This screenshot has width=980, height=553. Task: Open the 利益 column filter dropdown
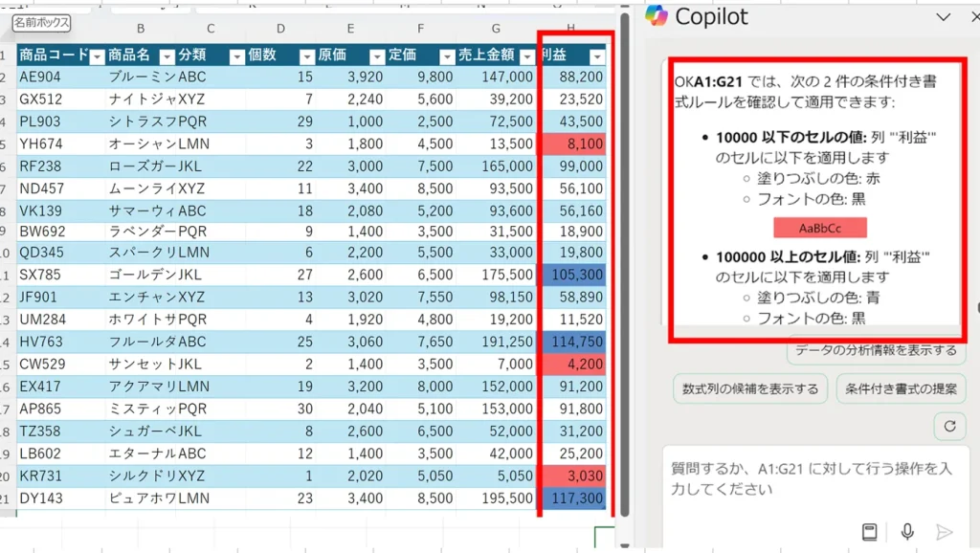[x=597, y=56]
